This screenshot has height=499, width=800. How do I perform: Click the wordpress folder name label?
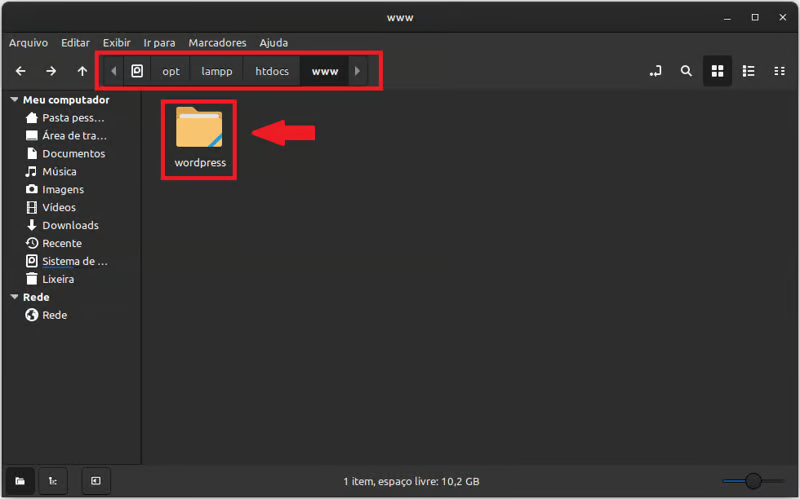(x=200, y=163)
